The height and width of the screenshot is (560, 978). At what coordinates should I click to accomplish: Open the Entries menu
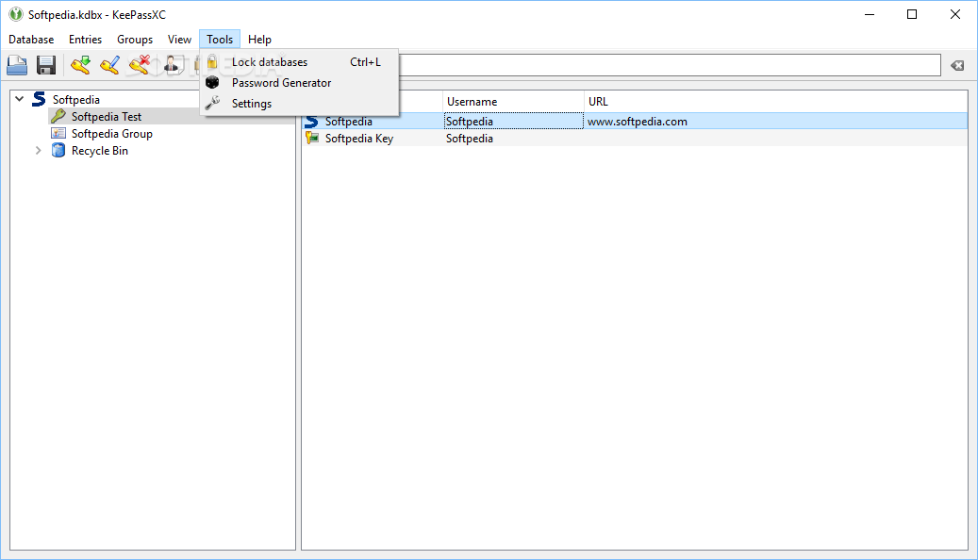coord(86,40)
